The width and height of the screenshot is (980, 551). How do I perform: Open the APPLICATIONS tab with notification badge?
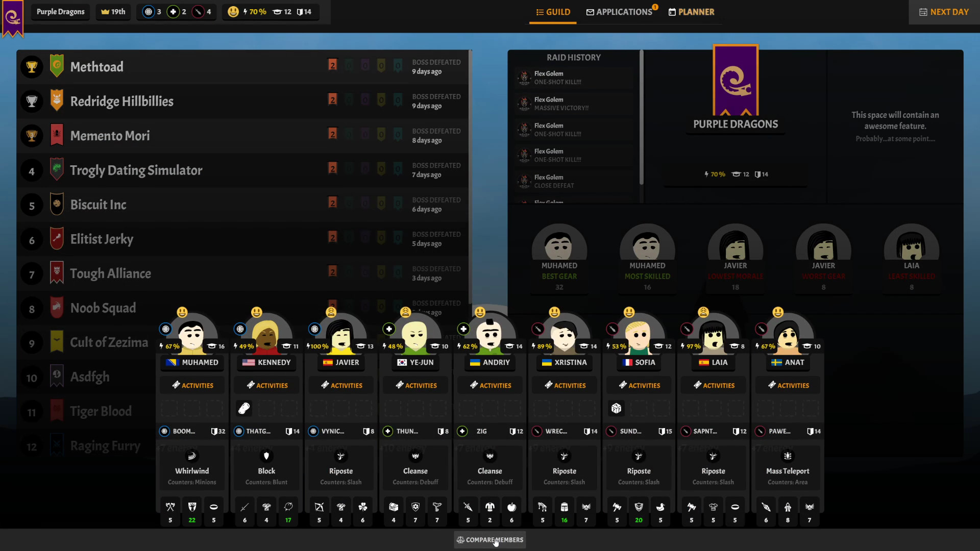click(x=620, y=12)
